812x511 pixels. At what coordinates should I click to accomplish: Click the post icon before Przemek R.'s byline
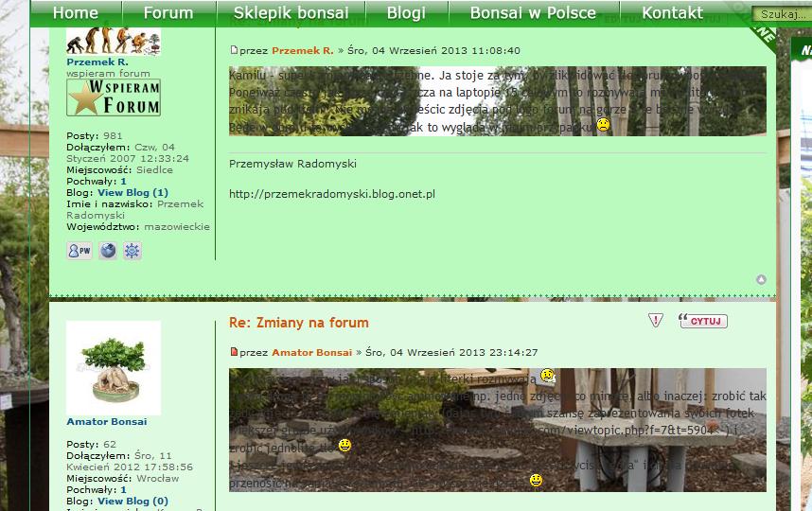pos(235,50)
